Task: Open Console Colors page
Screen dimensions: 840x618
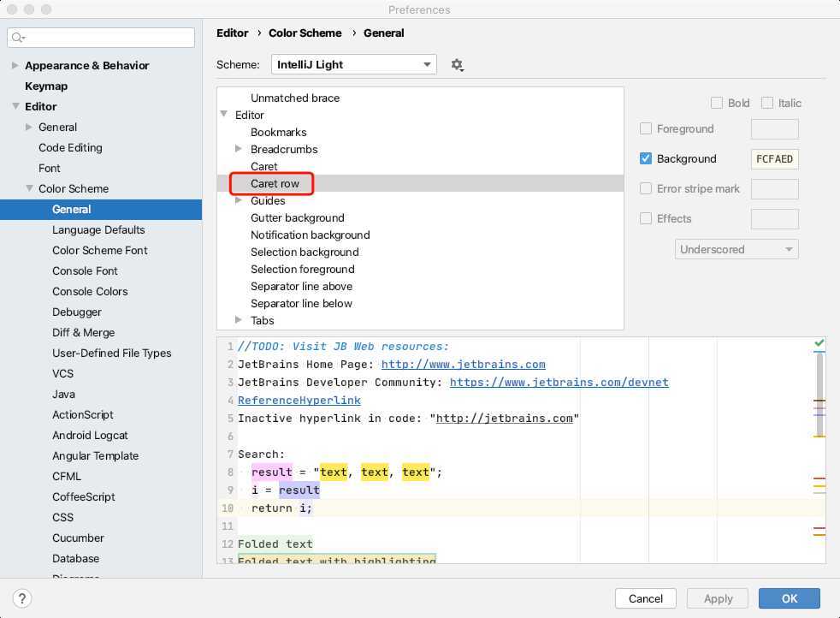Action: pos(90,292)
